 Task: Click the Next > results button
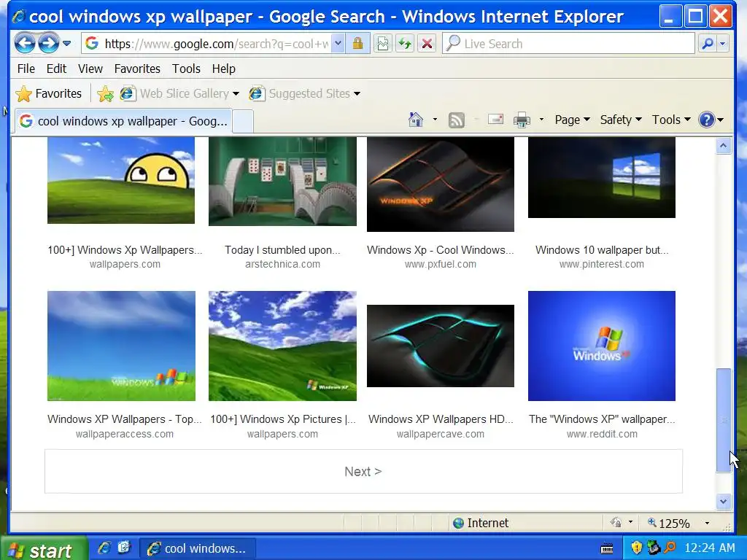(363, 472)
